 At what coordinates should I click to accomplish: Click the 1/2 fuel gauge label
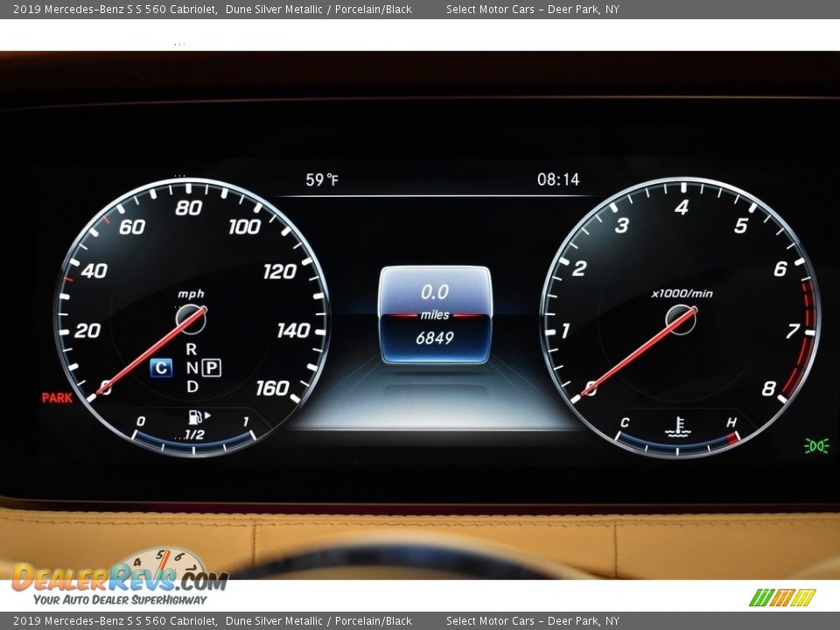(x=195, y=435)
